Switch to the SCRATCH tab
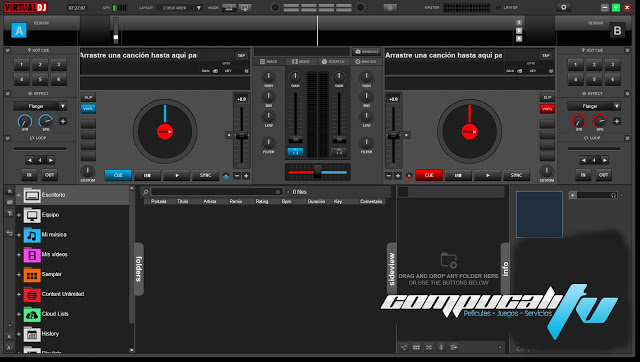640x362 pixels. [x=333, y=62]
